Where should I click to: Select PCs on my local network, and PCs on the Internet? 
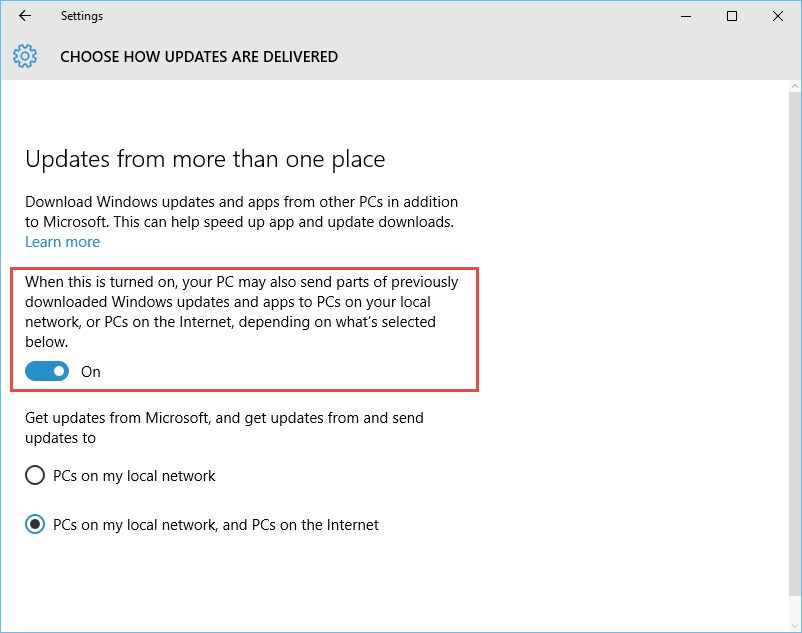pos(35,524)
